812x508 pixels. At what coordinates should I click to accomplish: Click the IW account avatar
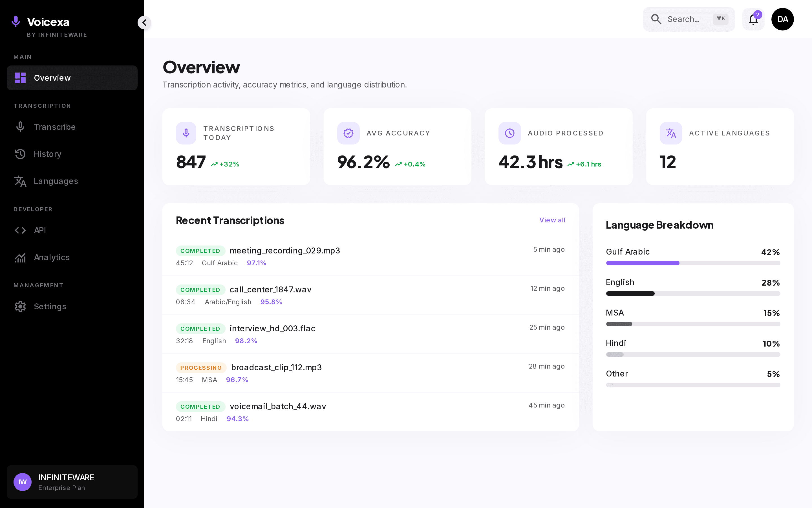click(23, 482)
